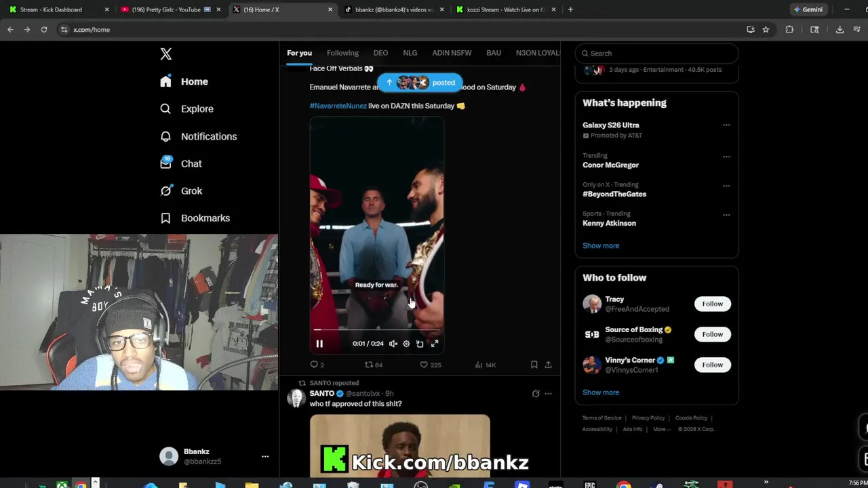Open Bookmarks in the sidebar

pos(195,218)
